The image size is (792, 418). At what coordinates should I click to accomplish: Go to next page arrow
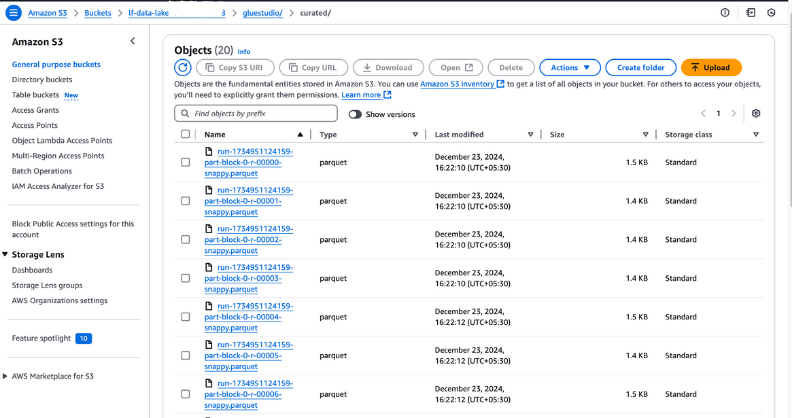734,114
